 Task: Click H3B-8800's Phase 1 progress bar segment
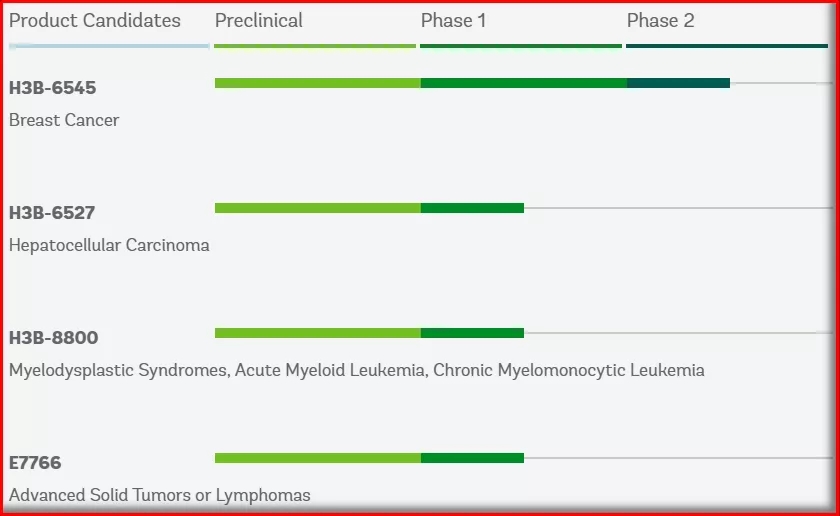tap(472, 333)
